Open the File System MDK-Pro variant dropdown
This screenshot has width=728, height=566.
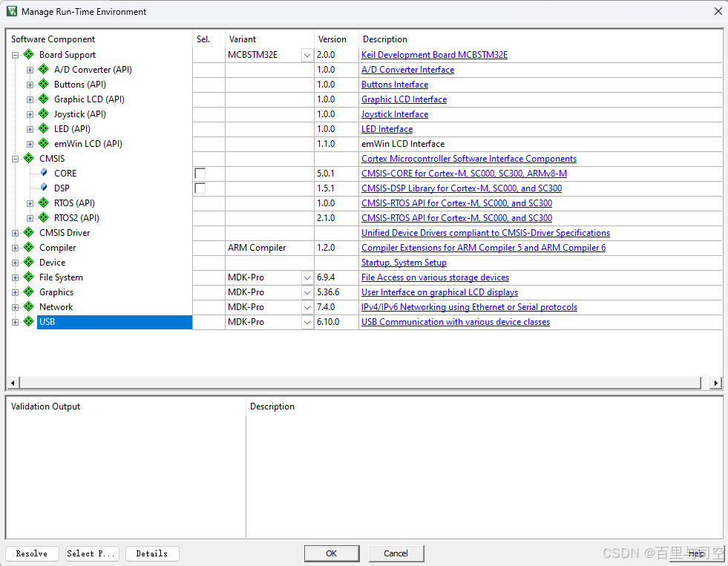[307, 278]
